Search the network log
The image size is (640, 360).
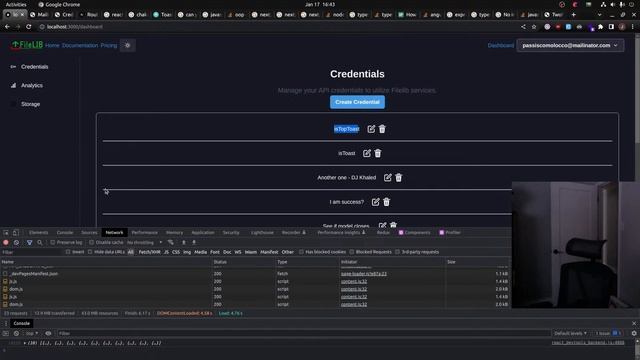point(40,242)
